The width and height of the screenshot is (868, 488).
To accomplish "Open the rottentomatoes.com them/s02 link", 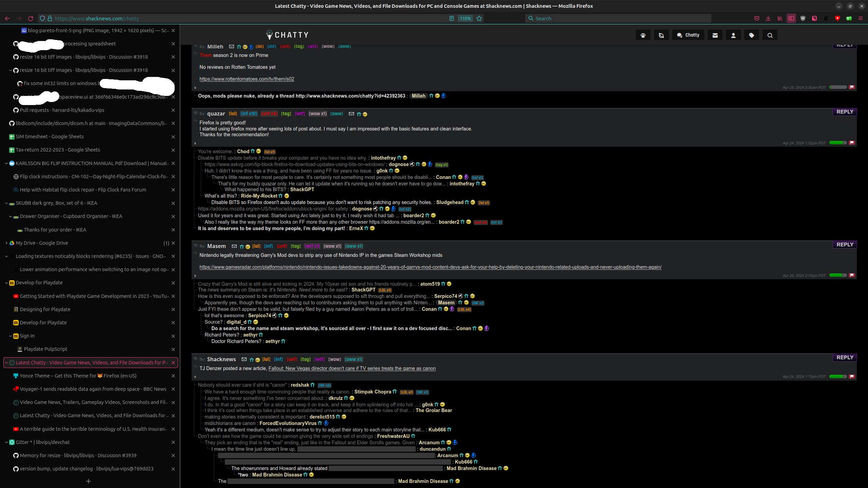I will tap(247, 79).
